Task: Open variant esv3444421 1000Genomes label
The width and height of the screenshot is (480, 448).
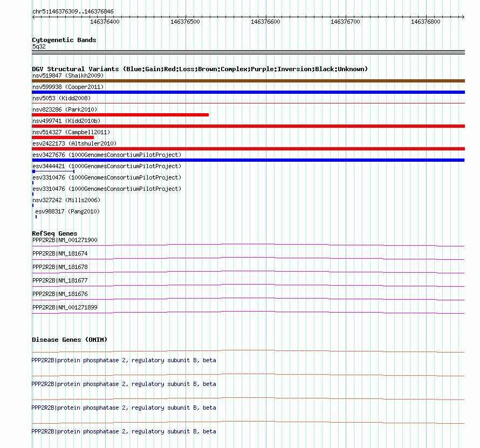Action: pos(107,166)
